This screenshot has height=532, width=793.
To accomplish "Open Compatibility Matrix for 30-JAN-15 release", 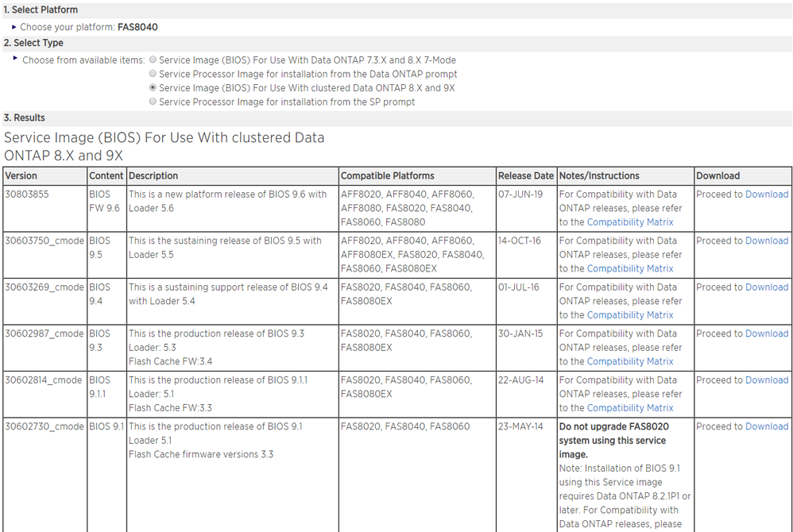I will coord(629,361).
